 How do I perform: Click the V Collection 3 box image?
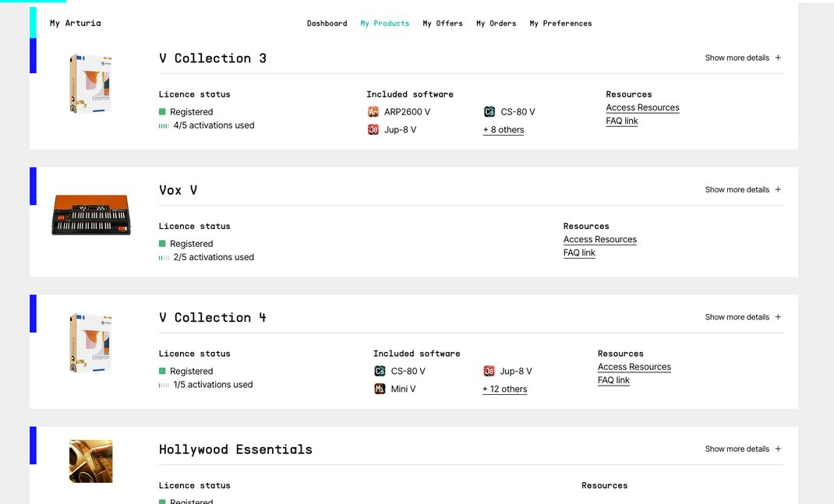click(x=90, y=84)
